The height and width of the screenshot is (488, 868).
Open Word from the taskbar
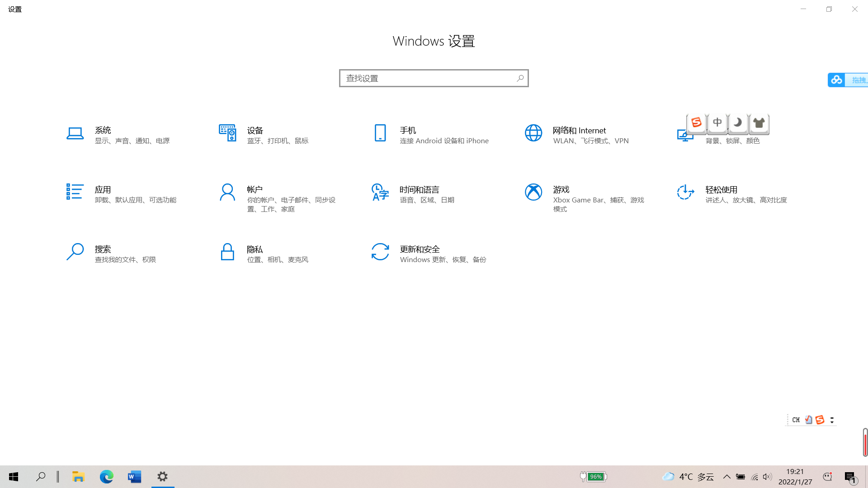(134, 477)
